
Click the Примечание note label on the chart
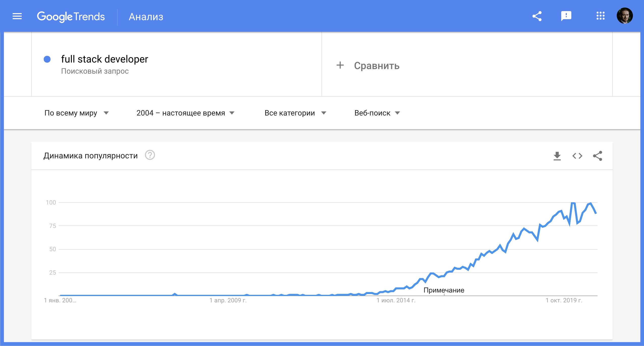(x=444, y=290)
